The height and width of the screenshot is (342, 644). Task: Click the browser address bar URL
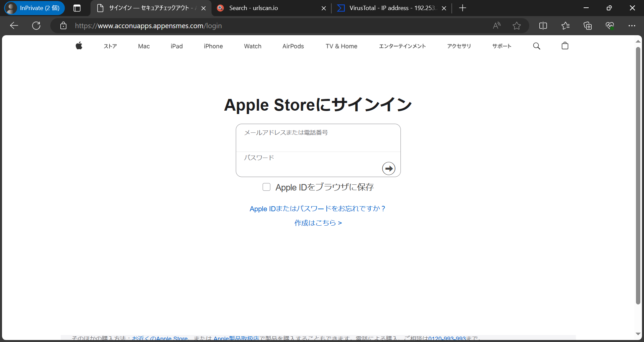148,26
